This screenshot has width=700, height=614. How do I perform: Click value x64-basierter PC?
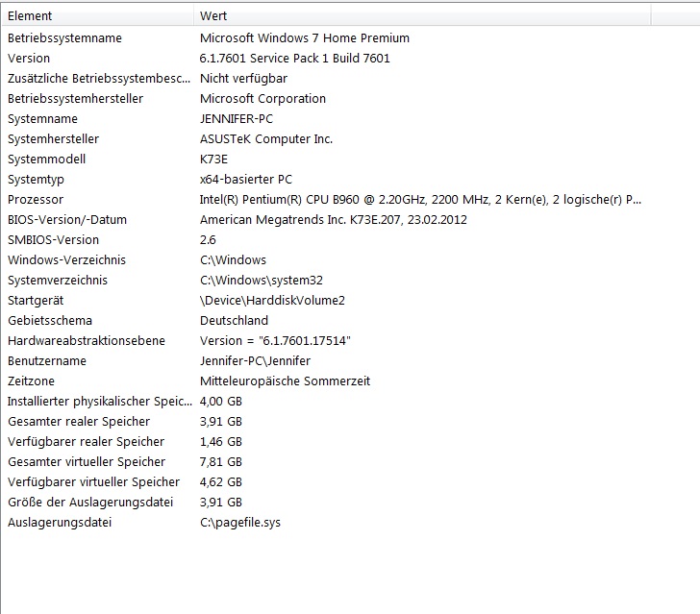pyautogui.click(x=245, y=180)
